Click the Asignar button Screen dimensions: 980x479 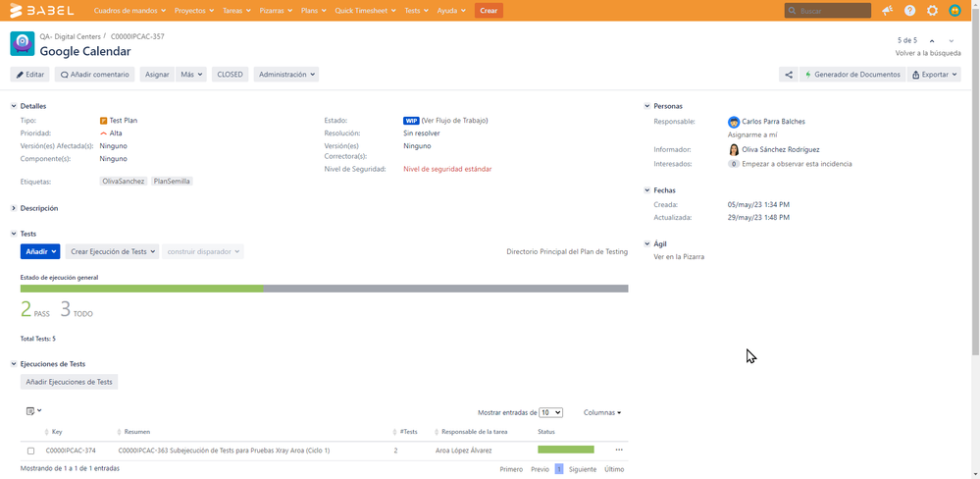point(157,75)
